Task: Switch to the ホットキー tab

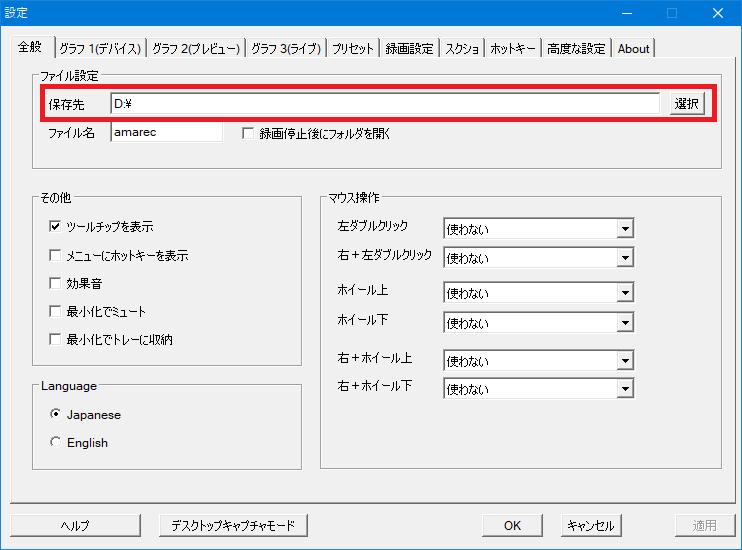Action: pos(512,48)
